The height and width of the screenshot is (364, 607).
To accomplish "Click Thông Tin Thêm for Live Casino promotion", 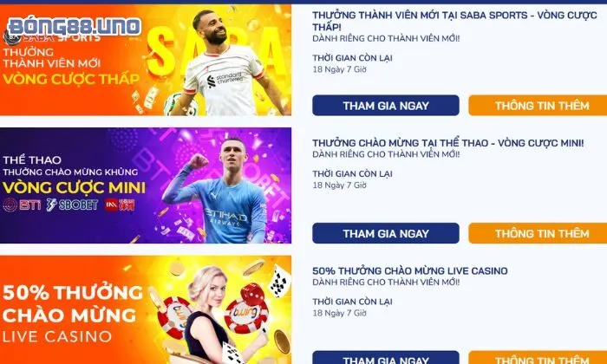I will 538,358.
